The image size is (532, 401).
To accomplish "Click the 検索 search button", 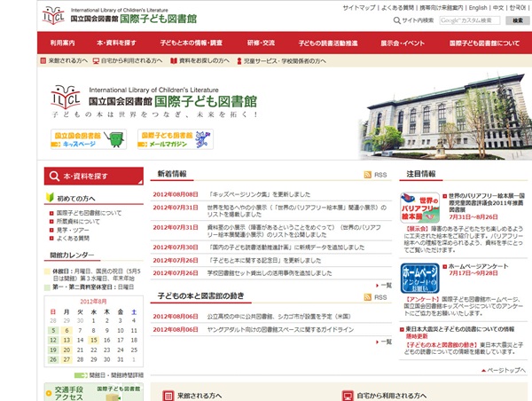I will click(x=517, y=20).
